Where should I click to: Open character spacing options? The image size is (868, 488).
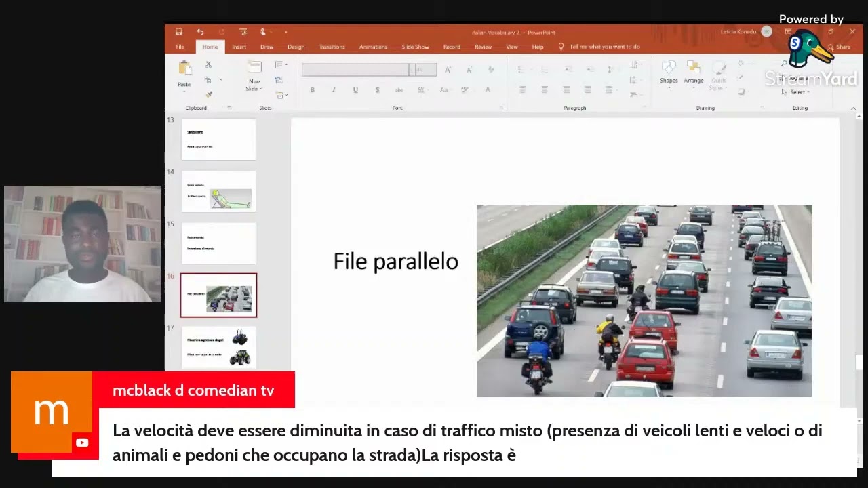pyautogui.click(x=420, y=89)
